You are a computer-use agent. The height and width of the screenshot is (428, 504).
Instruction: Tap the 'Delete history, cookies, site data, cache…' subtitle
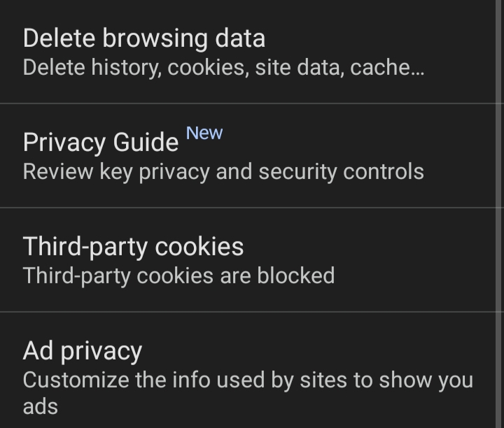coord(223,68)
